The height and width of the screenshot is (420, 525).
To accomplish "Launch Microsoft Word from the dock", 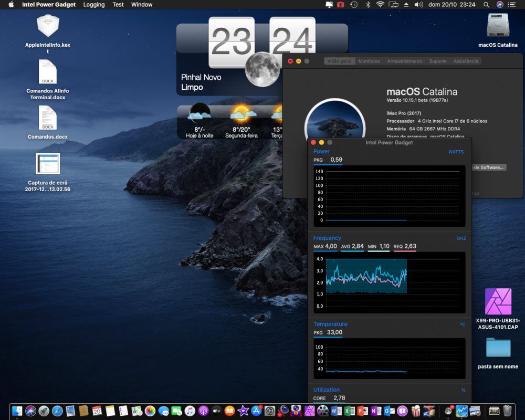I will [x=336, y=411].
